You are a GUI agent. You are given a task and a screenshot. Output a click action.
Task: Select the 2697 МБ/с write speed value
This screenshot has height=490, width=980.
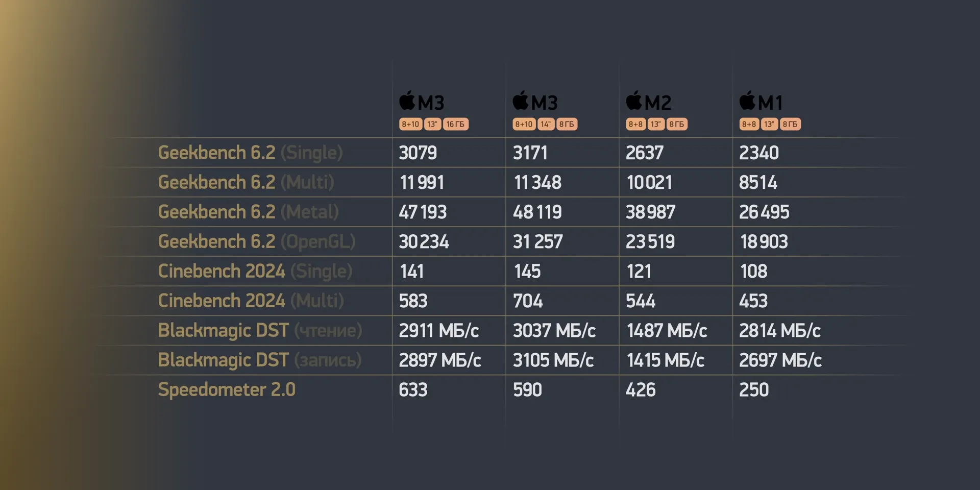[780, 360]
